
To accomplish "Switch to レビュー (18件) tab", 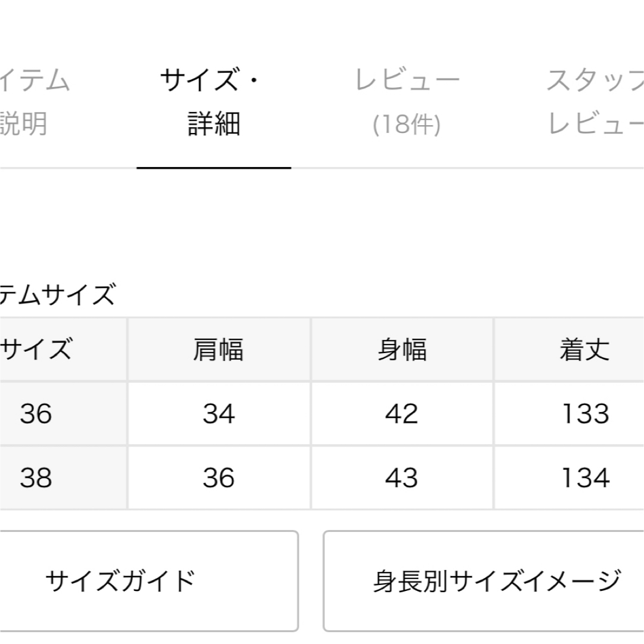I will (x=407, y=101).
